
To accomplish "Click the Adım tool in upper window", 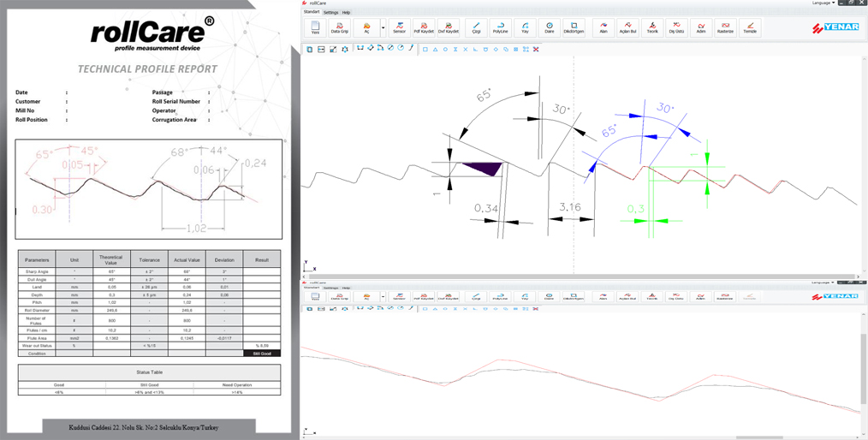I will click(x=701, y=27).
